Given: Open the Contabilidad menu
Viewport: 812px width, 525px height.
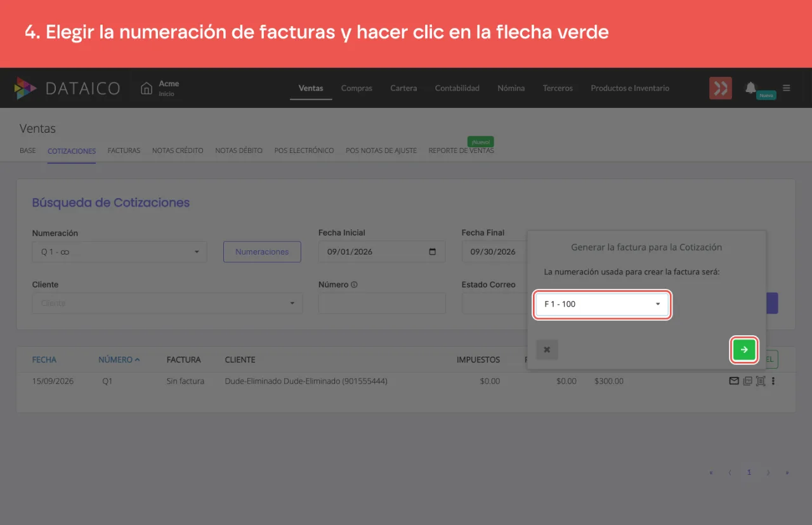Looking at the screenshot, I should [457, 88].
